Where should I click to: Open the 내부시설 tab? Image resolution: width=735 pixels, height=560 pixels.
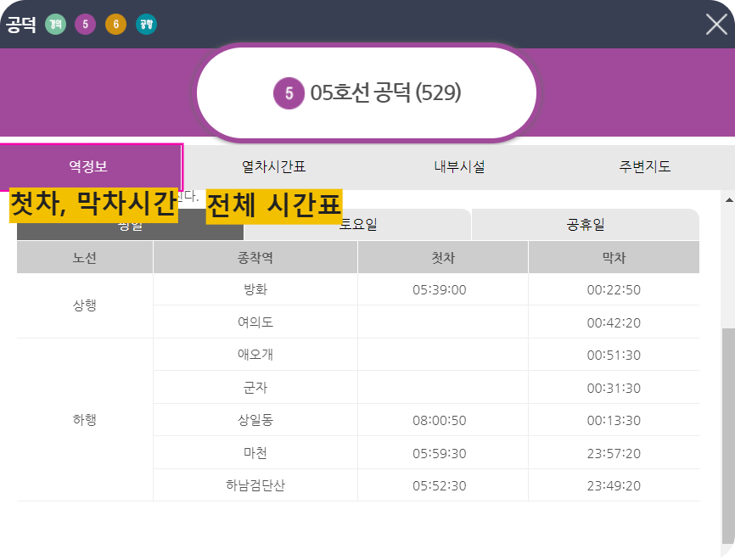pos(457,167)
